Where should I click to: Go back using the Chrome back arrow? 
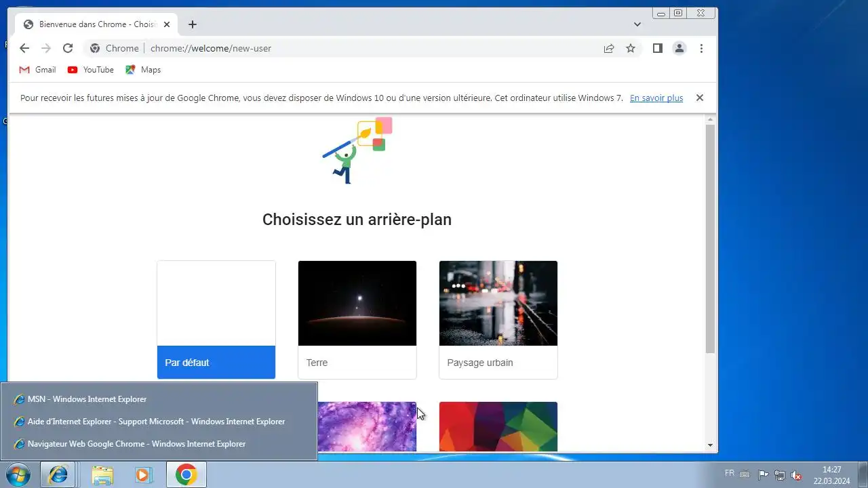click(x=24, y=48)
